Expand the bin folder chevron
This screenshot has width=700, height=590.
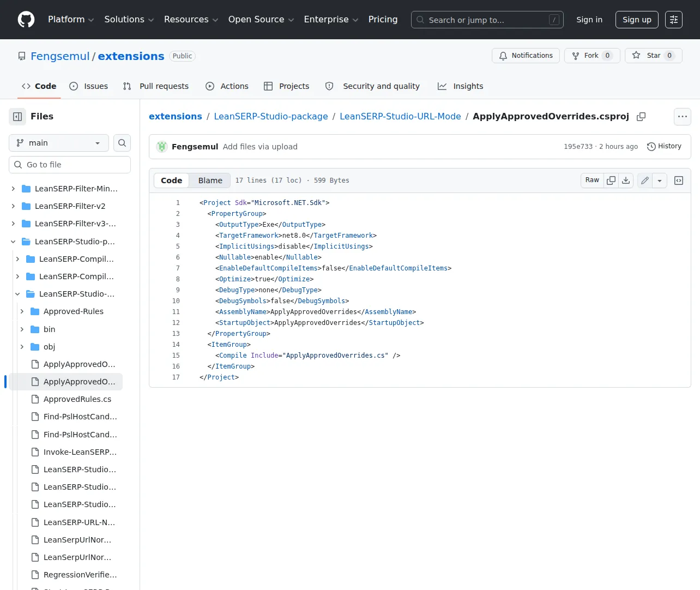(22, 329)
